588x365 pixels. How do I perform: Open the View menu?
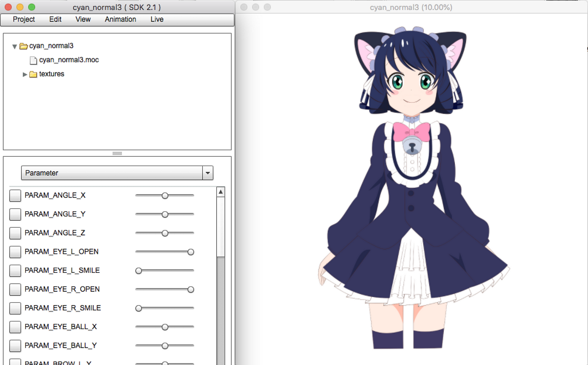tap(83, 19)
